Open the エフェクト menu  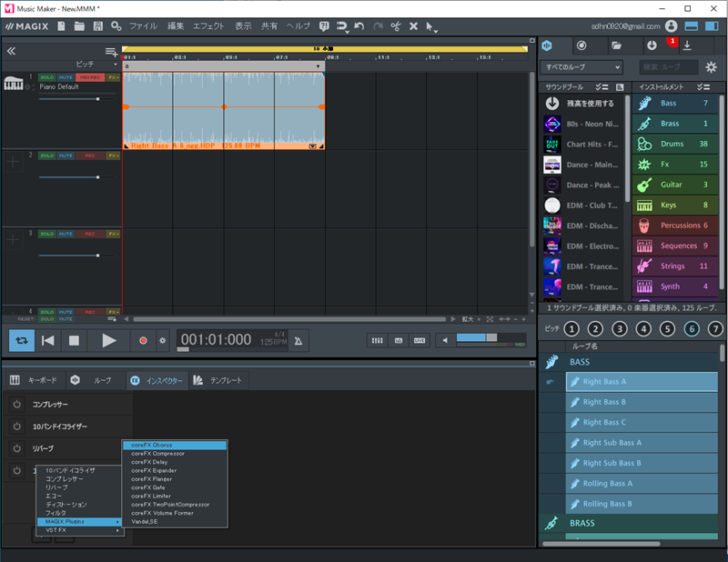(x=208, y=26)
